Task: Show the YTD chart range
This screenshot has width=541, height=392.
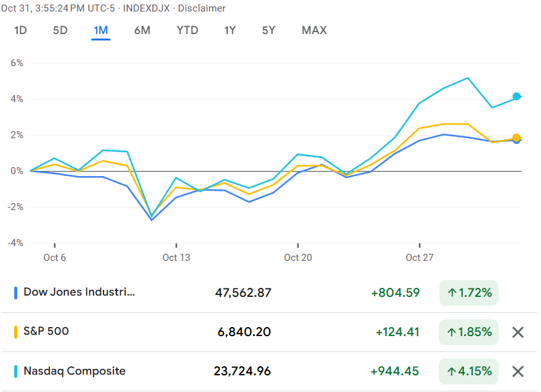Action: pos(188,30)
